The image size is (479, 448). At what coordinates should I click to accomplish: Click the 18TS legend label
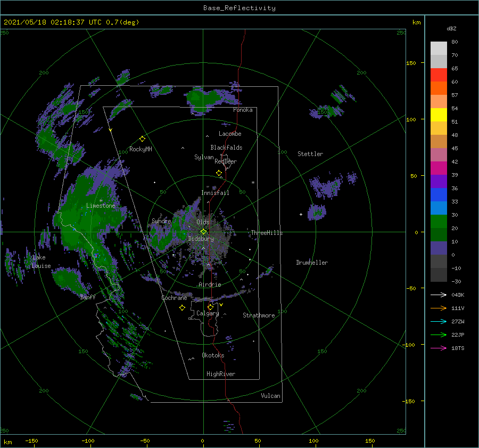click(x=458, y=348)
